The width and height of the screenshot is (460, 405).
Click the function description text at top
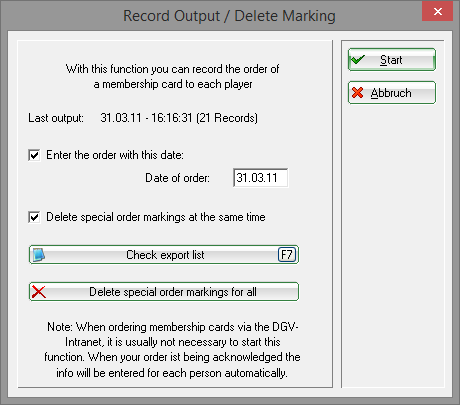click(172, 76)
